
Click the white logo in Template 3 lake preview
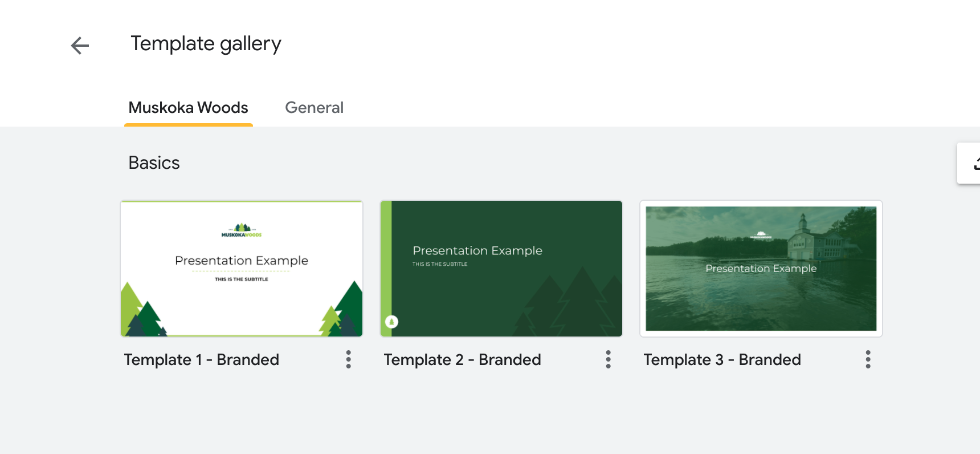[x=761, y=234]
